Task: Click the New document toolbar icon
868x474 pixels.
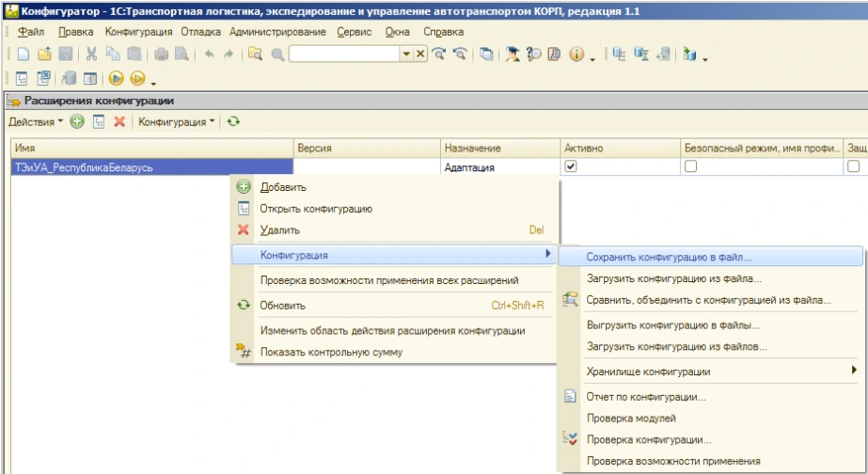Action: [23, 55]
